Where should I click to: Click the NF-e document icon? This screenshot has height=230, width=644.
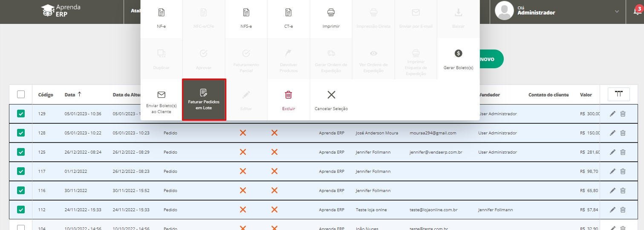click(161, 12)
